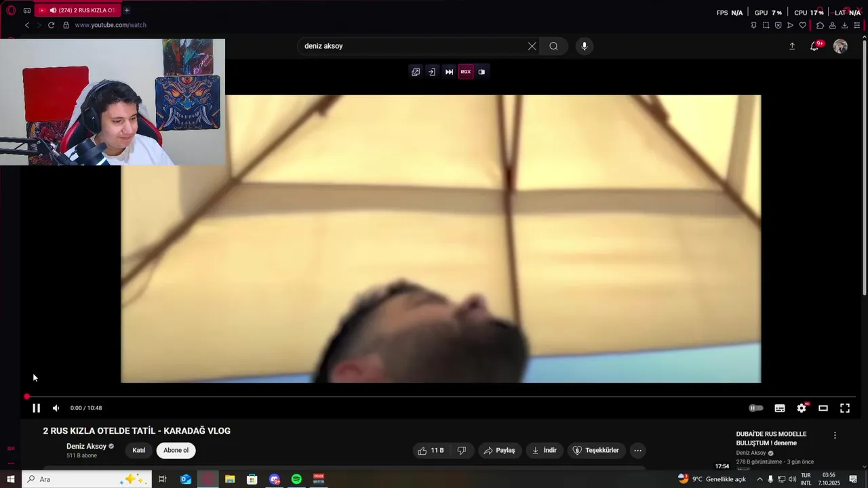Click the Ara taskbar search box
868x488 pixels.
pos(86,479)
